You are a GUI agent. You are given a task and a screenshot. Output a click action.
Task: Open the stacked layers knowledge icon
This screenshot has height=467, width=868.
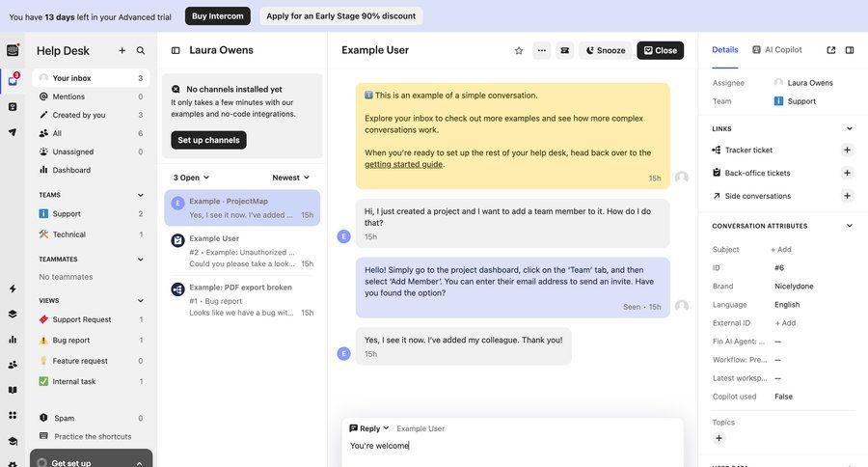click(x=13, y=315)
